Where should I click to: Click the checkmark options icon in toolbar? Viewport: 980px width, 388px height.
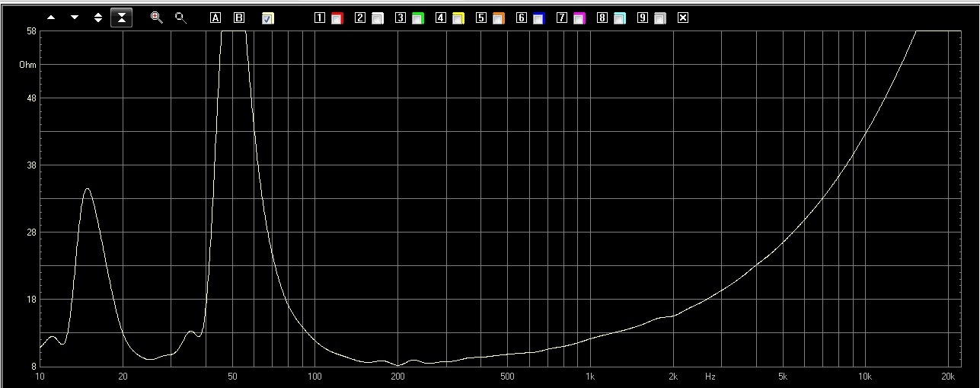click(x=267, y=18)
